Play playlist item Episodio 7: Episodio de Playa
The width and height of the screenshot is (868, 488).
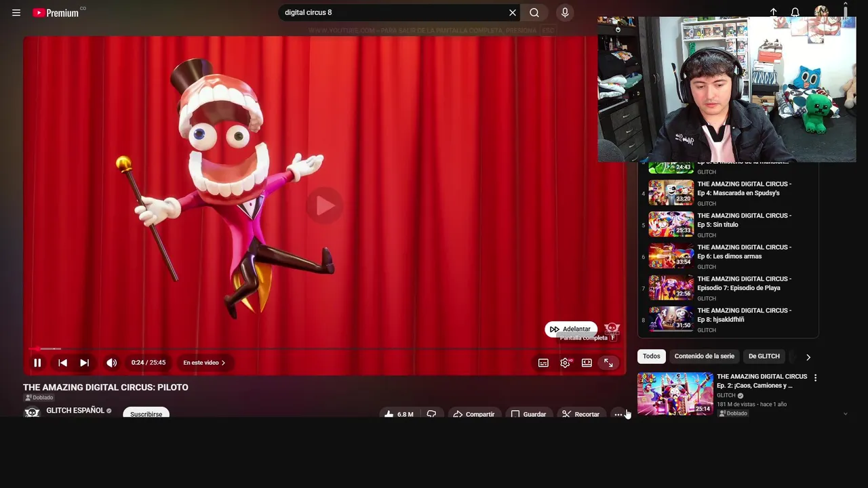(744, 283)
